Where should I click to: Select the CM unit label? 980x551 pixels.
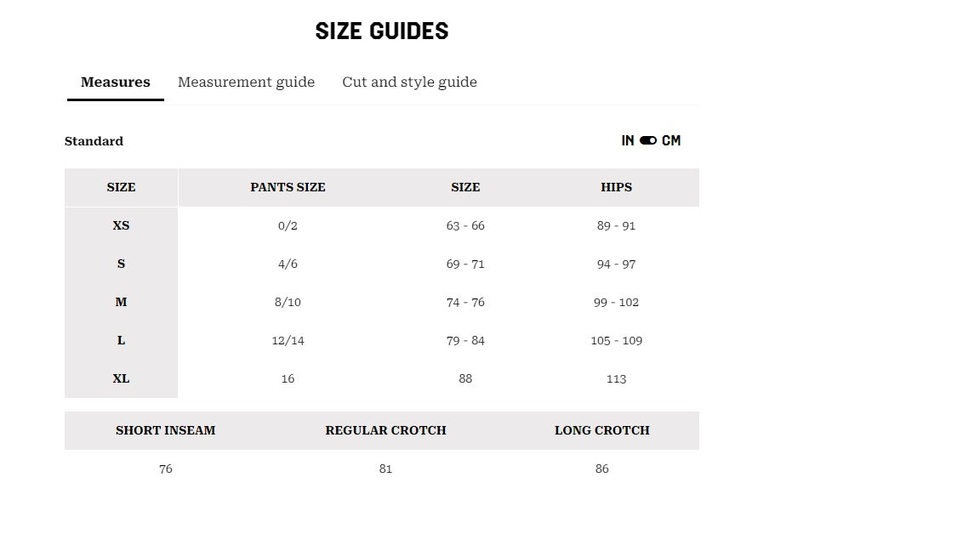point(671,140)
